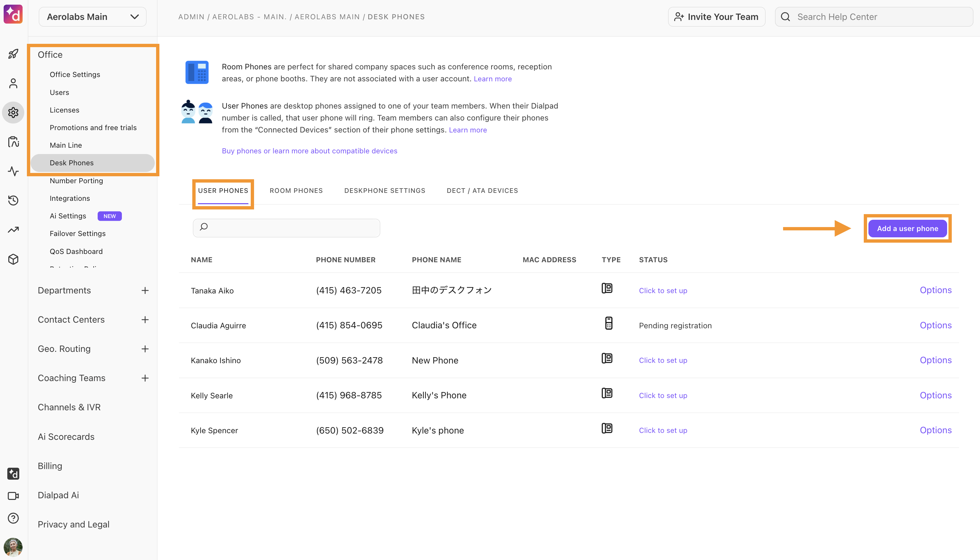This screenshot has width=980, height=560.
Task: Click to set up Tanaka Aiko's phone
Action: coord(663,291)
